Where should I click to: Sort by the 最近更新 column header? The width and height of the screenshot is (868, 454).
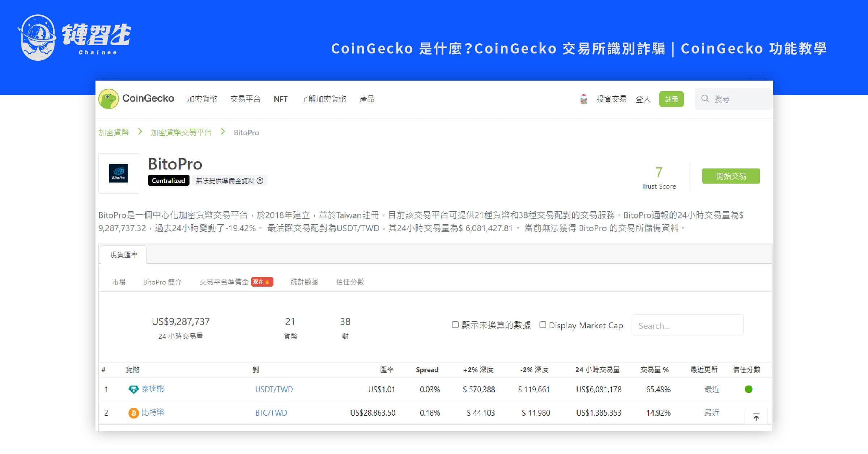click(x=704, y=370)
